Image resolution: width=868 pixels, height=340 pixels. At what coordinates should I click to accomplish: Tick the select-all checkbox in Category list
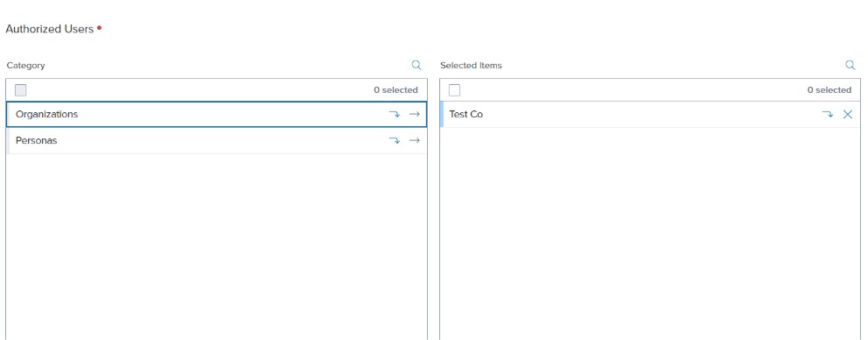tap(20, 90)
